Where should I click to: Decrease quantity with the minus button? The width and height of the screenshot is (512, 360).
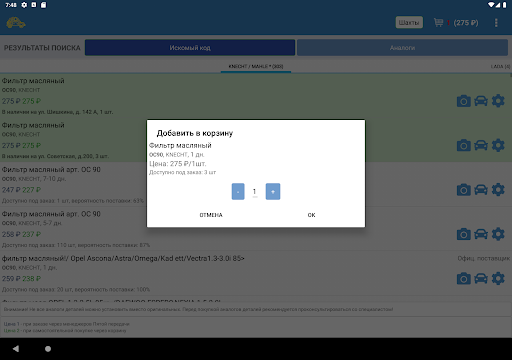coord(238,191)
